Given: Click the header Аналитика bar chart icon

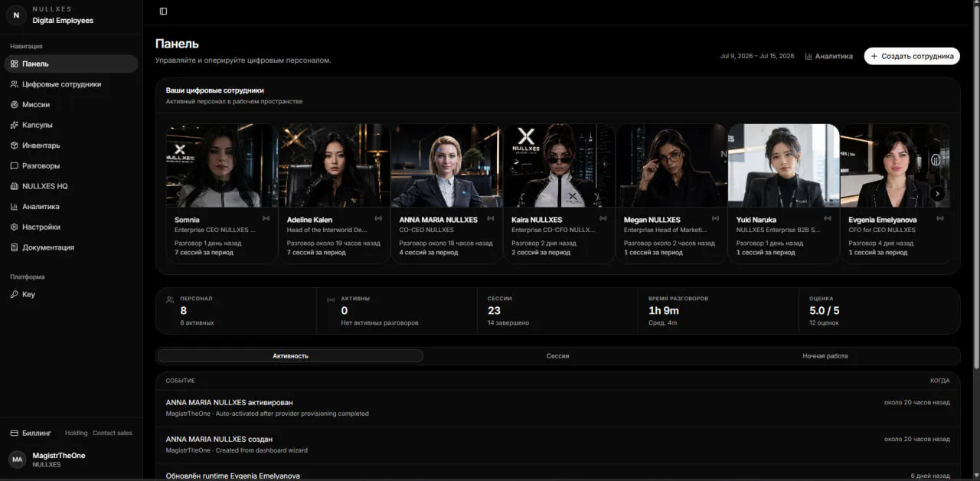Looking at the screenshot, I should tap(808, 56).
